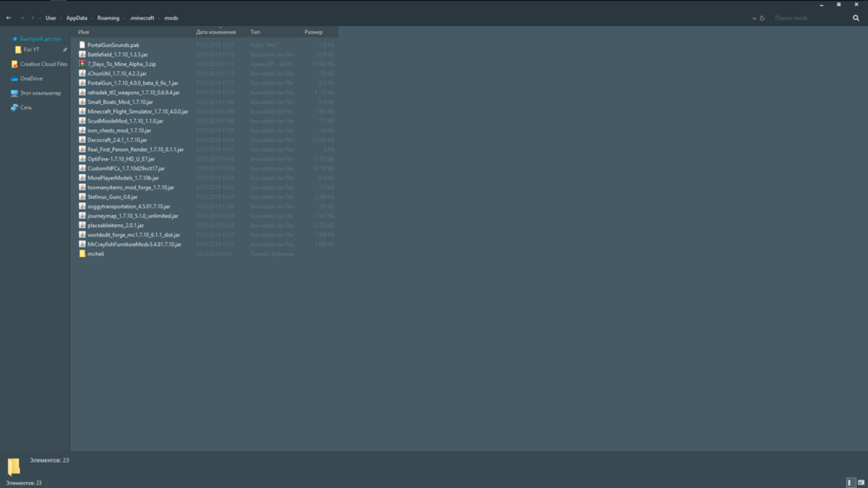Refresh the mods folder view

click(762, 18)
